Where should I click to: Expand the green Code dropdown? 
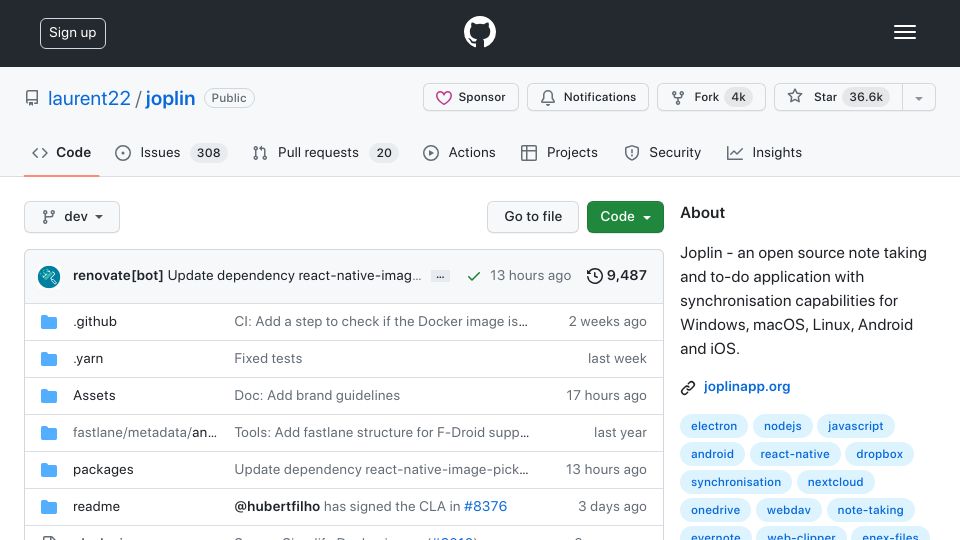pyautogui.click(x=625, y=217)
